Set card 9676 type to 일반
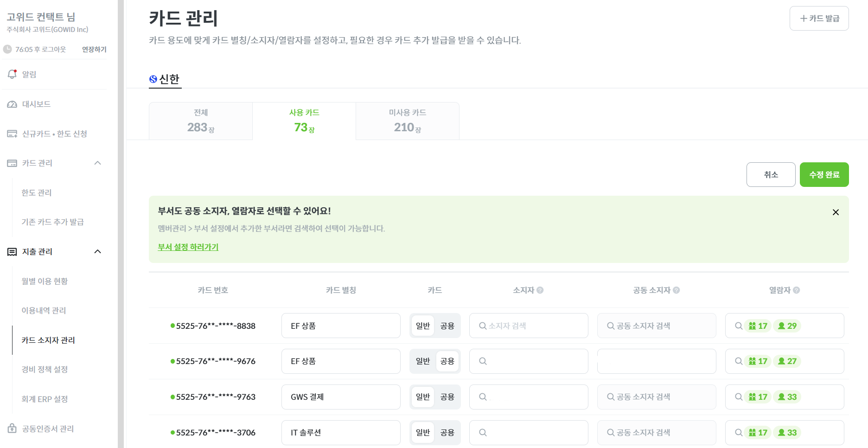The width and height of the screenshot is (868, 448). coord(423,361)
